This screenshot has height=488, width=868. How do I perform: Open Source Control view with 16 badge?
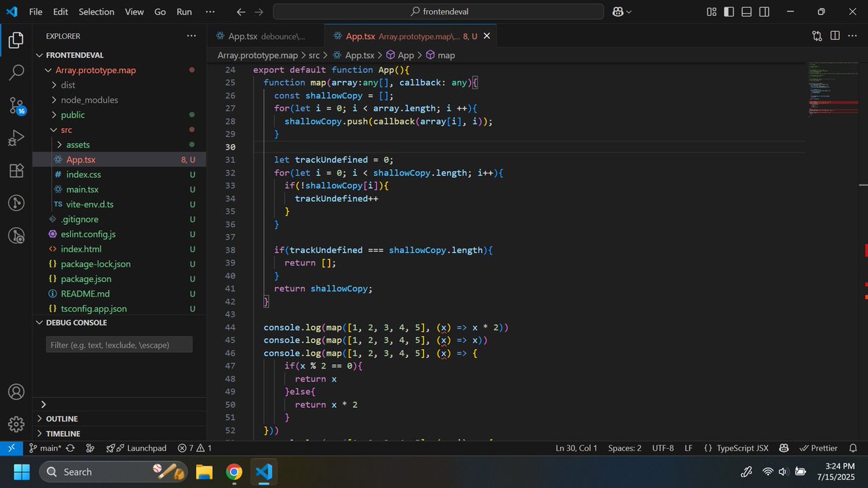click(16, 106)
